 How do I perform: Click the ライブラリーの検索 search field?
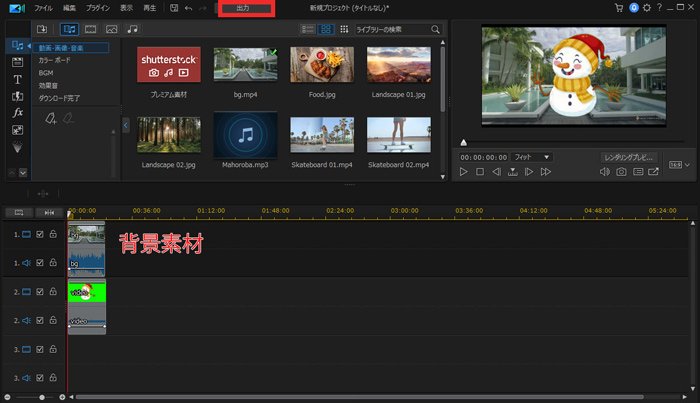(392, 29)
